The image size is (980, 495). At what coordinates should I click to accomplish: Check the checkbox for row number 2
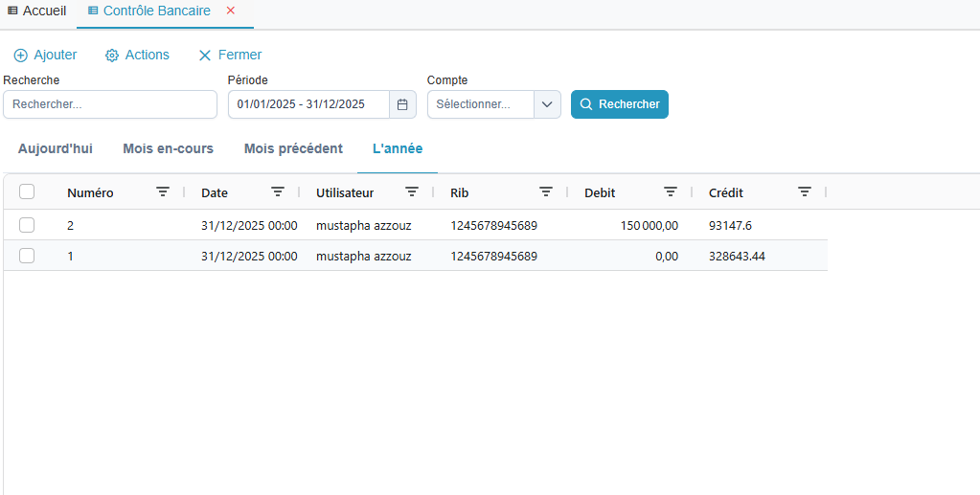pos(27,225)
